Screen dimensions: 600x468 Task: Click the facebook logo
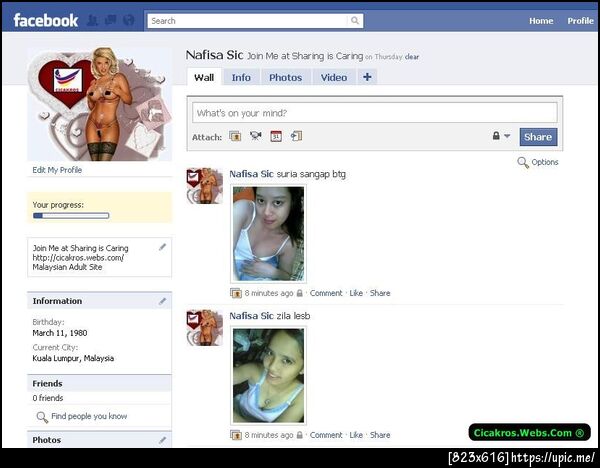click(x=46, y=20)
